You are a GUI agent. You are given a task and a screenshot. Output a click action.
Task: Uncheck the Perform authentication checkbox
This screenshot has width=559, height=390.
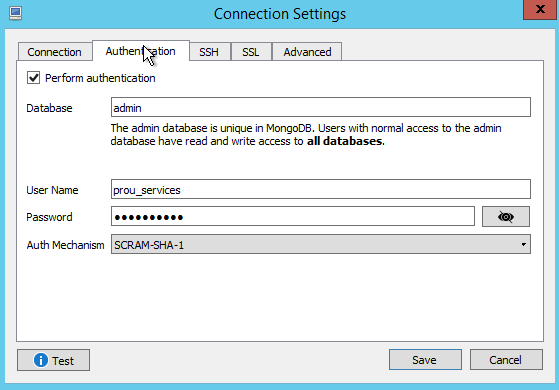[x=34, y=78]
